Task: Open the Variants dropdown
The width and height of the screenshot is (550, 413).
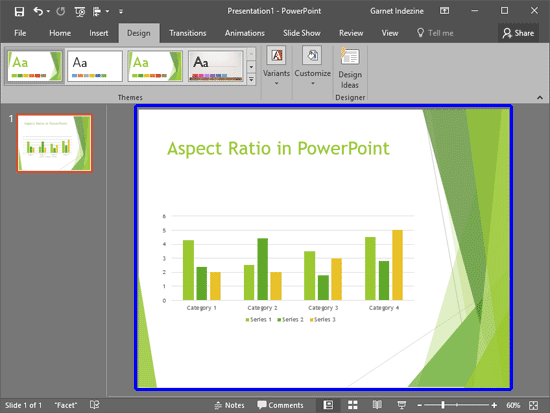Action: point(276,83)
